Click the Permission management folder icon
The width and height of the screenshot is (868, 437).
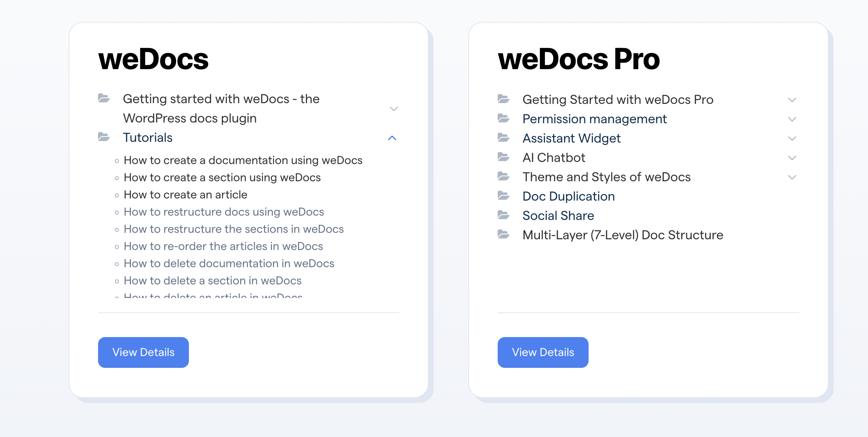pyautogui.click(x=504, y=119)
